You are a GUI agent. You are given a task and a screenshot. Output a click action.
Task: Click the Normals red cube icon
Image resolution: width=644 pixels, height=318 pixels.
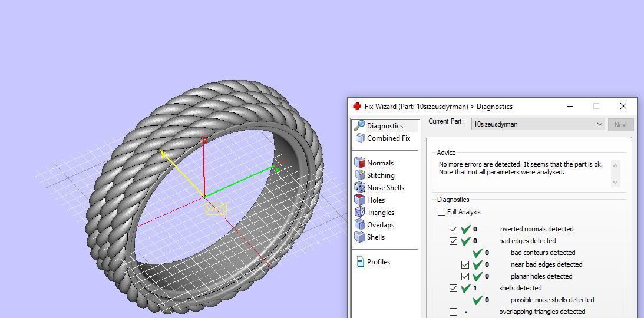360,163
